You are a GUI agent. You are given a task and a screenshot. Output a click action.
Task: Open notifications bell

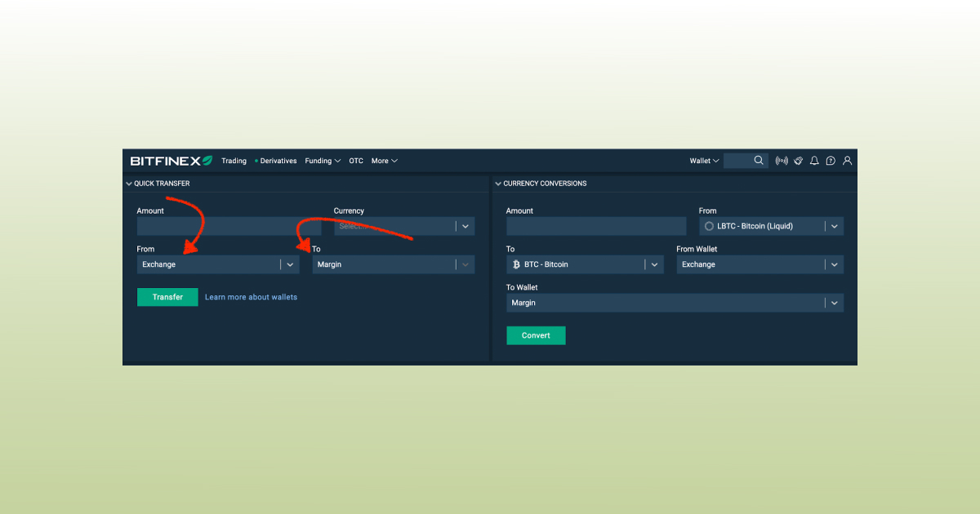coord(814,161)
